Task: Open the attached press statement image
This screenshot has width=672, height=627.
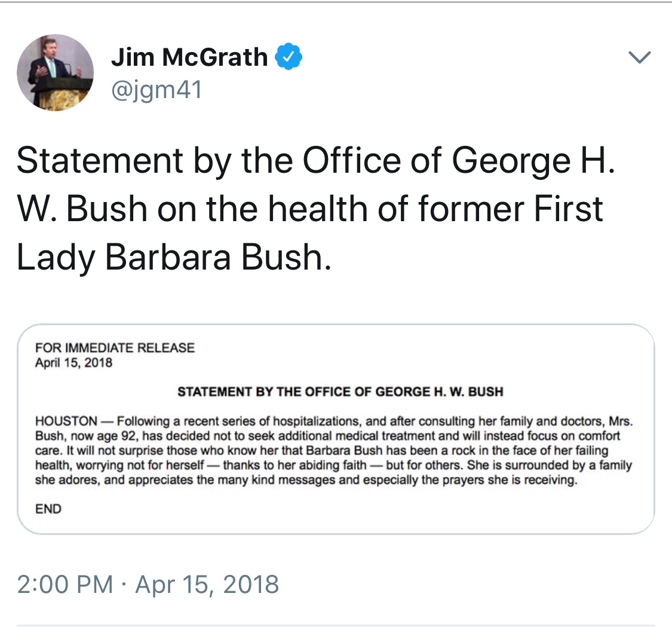Action: tap(336, 428)
